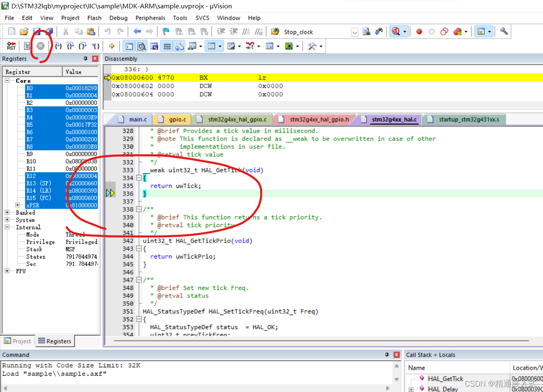Select HAL_GetTick in the Call Stack
Screen dimensions: 543x392
coord(445,379)
